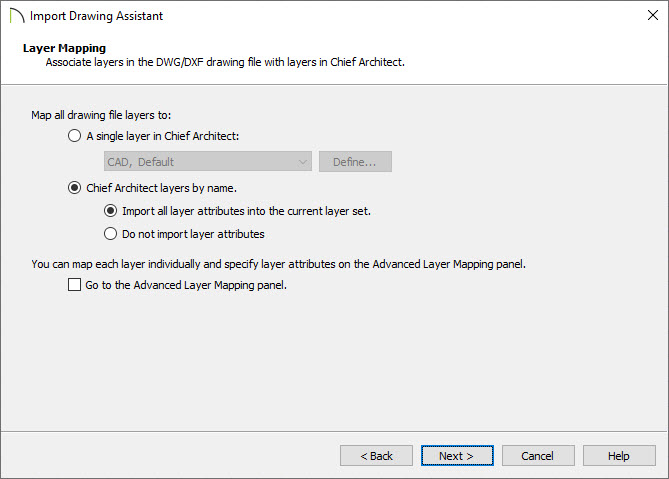
Task: Pick 'Do not import layer attributes' option
Action: 111,234
